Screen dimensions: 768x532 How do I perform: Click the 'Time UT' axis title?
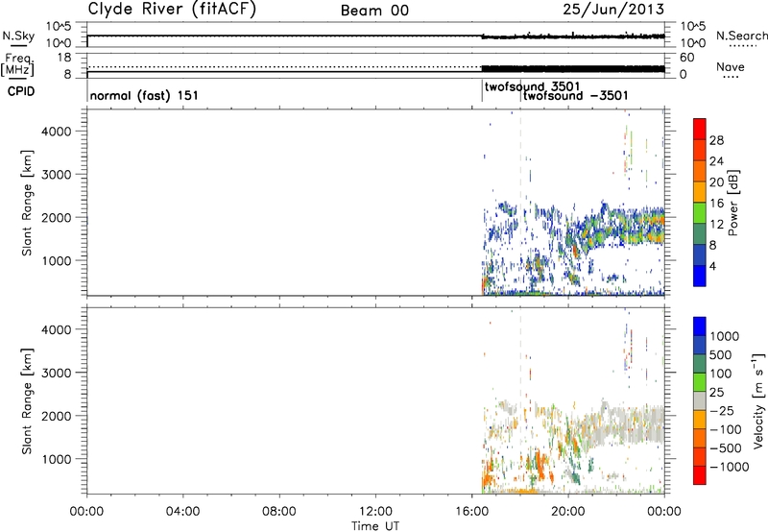pyautogui.click(x=375, y=526)
